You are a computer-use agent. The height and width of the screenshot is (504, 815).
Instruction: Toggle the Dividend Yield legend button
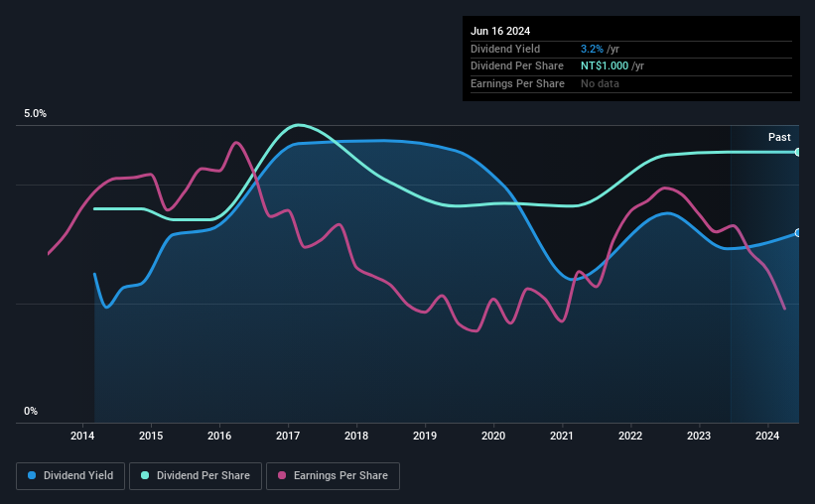pos(70,476)
